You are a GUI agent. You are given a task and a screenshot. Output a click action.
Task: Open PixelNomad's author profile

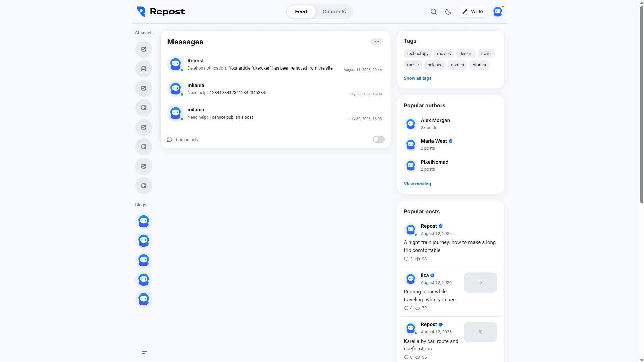434,162
